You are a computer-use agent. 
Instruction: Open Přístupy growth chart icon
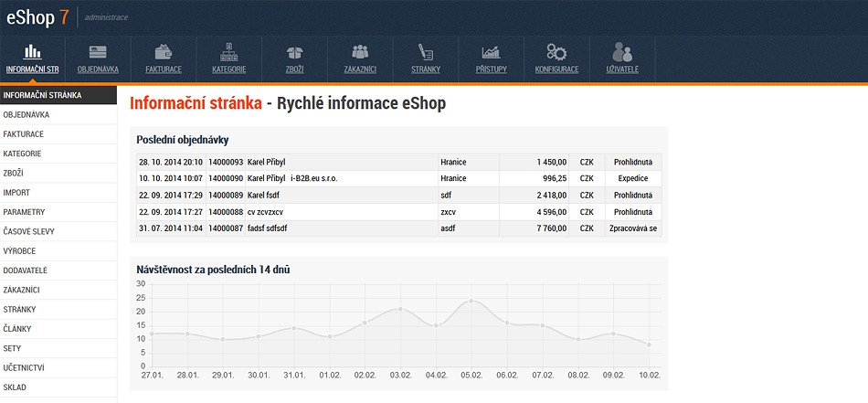click(491, 52)
